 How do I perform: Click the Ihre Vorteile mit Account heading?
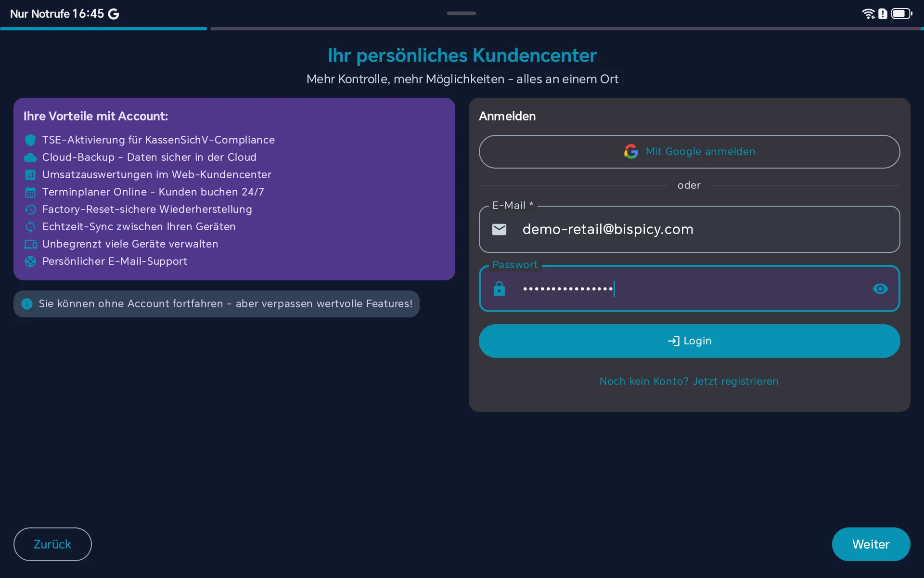[96, 117]
